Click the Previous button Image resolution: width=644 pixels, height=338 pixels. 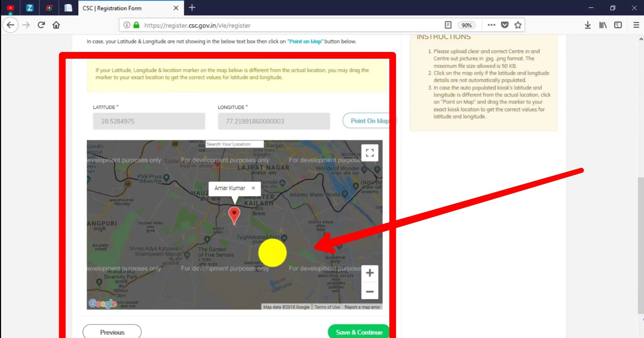pos(112,332)
